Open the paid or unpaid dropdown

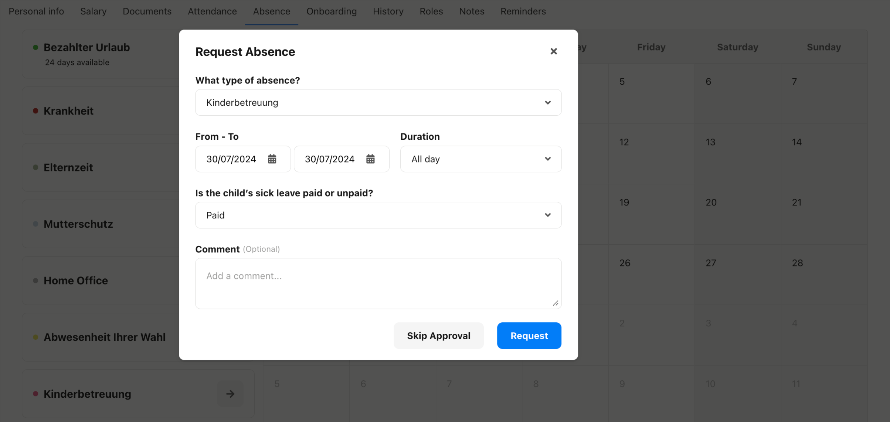tap(379, 215)
